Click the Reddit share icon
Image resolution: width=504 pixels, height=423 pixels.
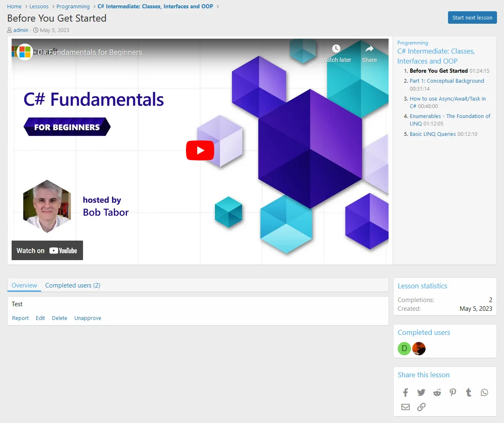click(x=437, y=393)
